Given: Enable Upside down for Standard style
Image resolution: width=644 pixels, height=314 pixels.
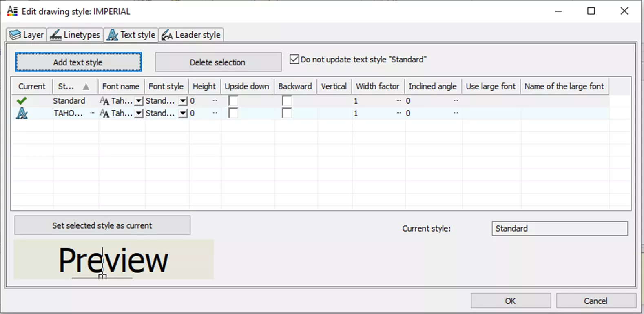Looking at the screenshot, I should (233, 101).
